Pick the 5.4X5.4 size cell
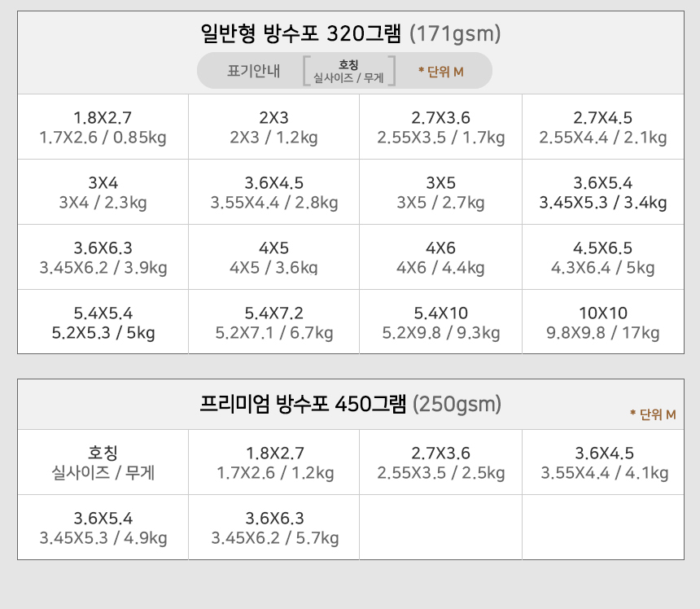 [103, 322]
